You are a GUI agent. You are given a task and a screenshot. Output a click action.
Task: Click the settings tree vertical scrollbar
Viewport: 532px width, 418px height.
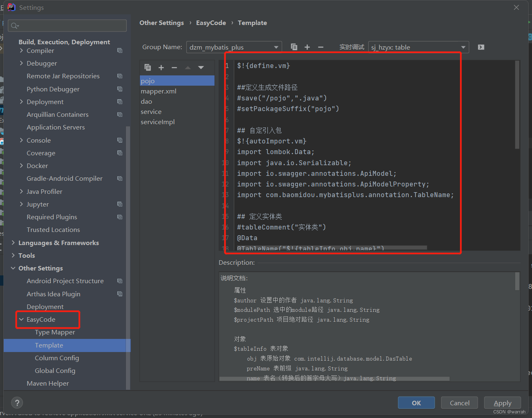pyautogui.click(x=128, y=258)
